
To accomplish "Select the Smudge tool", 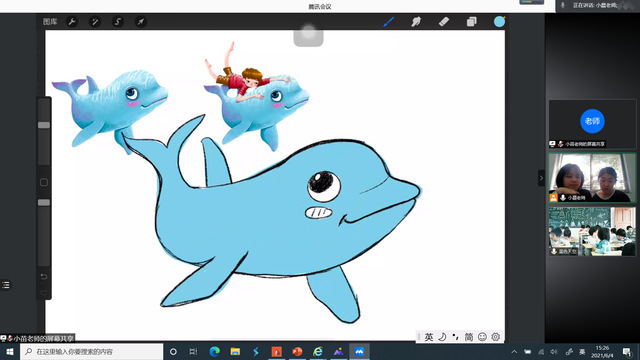I will [416, 22].
